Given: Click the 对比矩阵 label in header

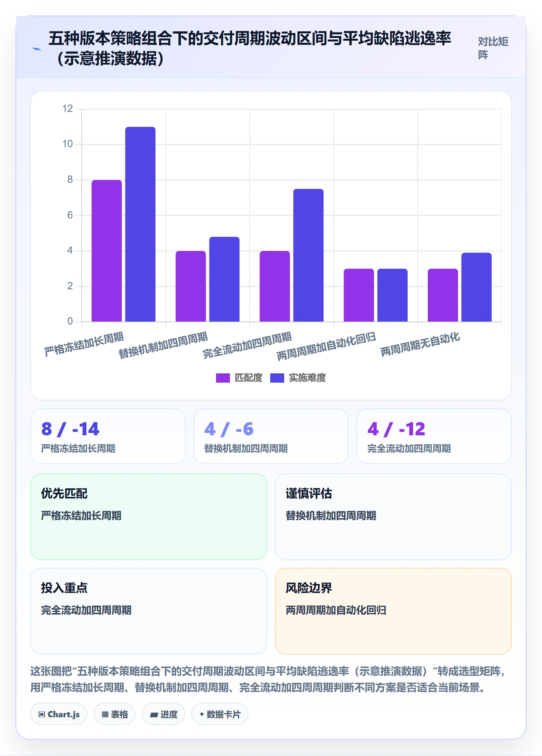Looking at the screenshot, I should point(493,48).
